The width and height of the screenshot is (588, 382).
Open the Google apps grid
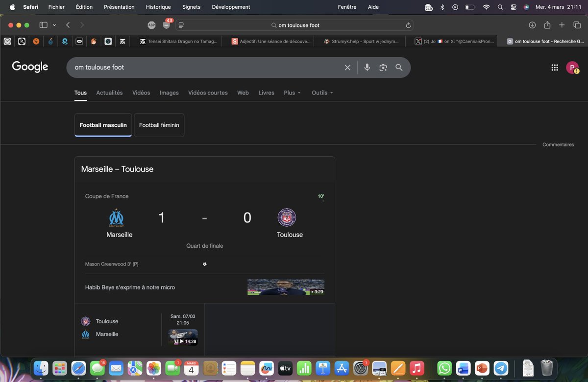point(555,68)
